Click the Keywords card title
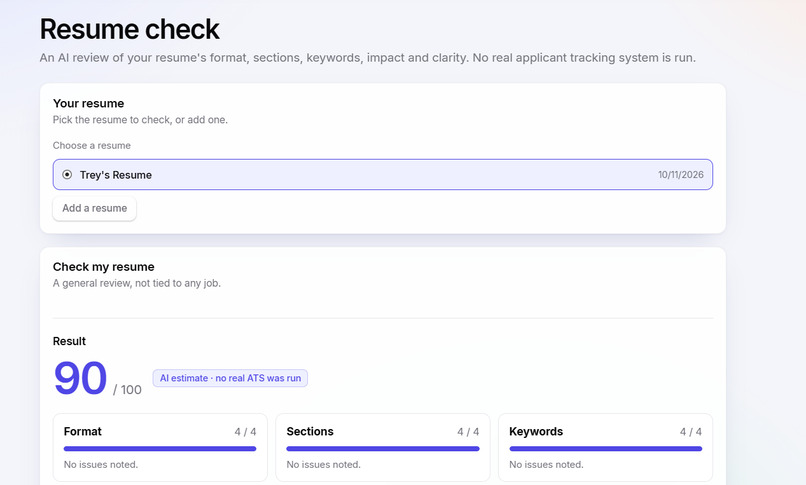This screenshot has width=806, height=485. [536, 432]
